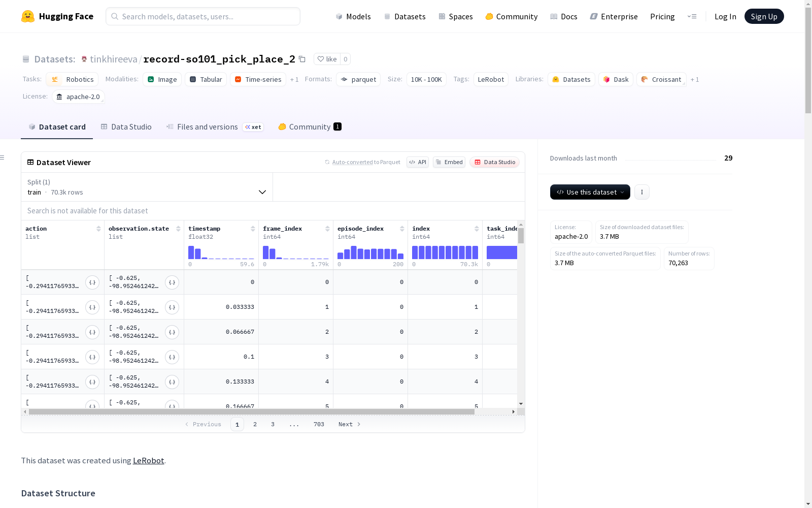Go to Next page of rows
Screen dimensions: 812x508
click(349, 424)
